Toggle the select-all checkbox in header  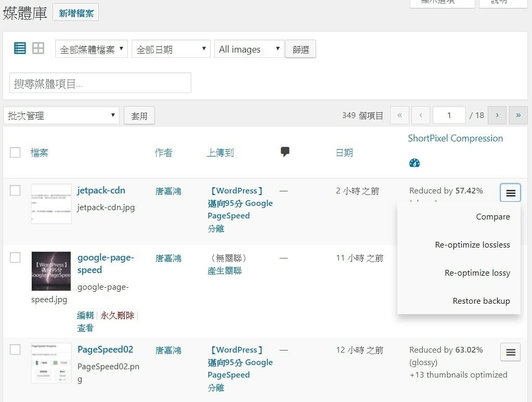[15, 152]
